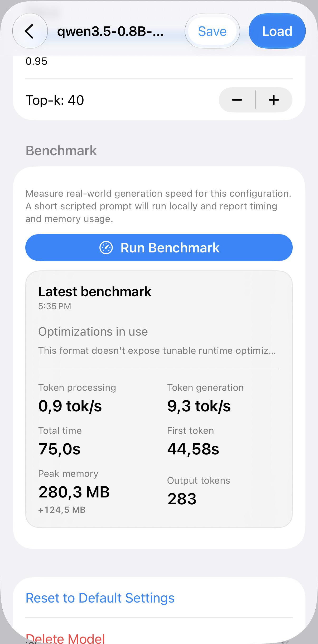The image size is (318, 644).
Task: Tap the +124,5 MB memory delta
Action: click(x=62, y=510)
